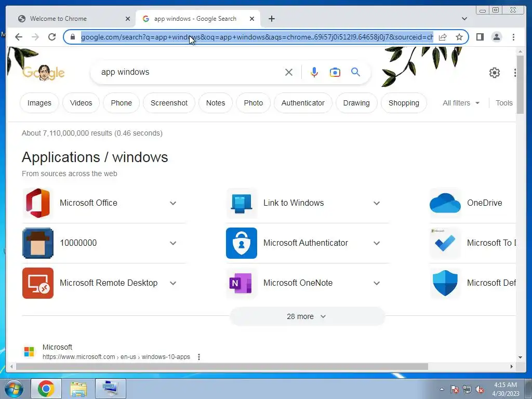Image resolution: width=532 pixels, height=399 pixels.
Task: Click the Microsoft OneNote icon
Action: tap(241, 283)
